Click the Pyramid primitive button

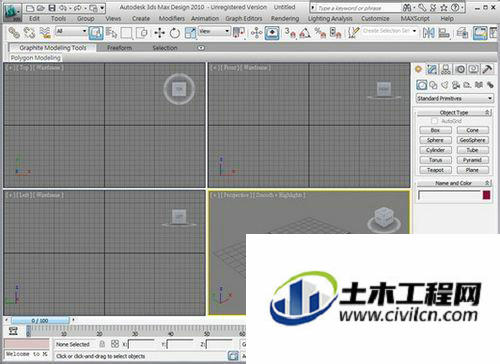pos(473,160)
